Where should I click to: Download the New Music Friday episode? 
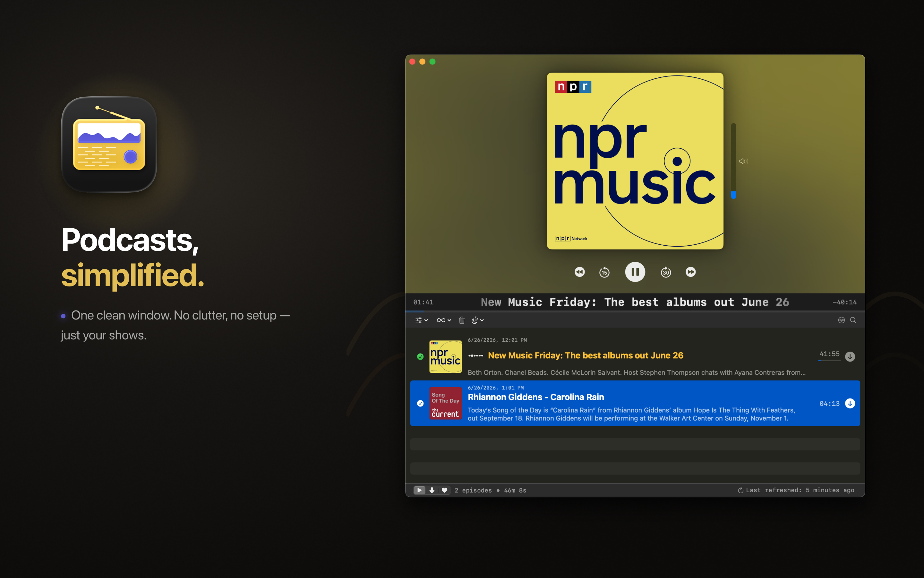tap(850, 357)
